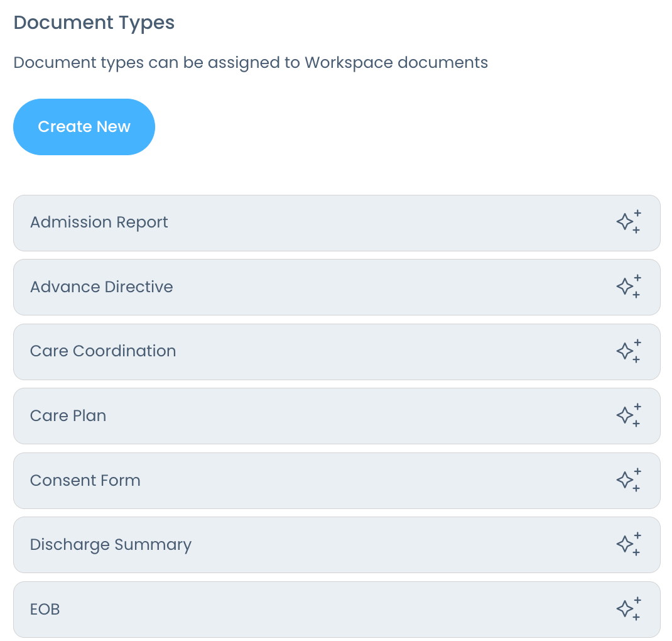Click the Workspace documents description text

(x=251, y=63)
